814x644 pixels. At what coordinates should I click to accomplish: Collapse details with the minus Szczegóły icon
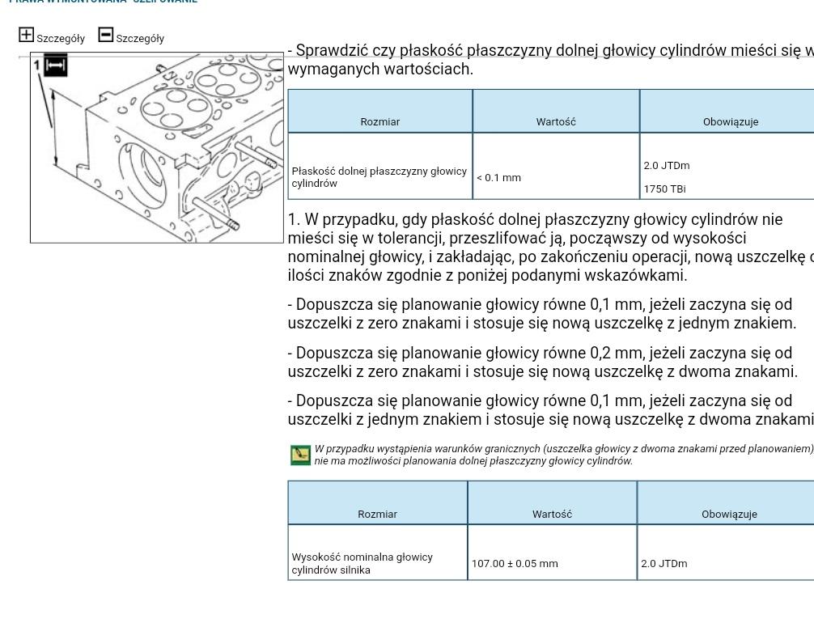click(x=105, y=35)
